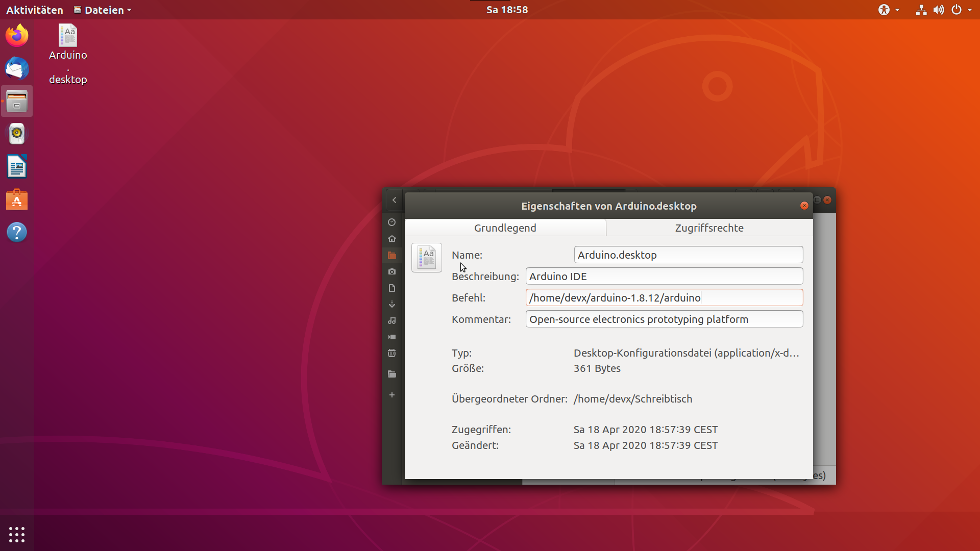980x551 pixels.
Task: Open Ubuntu Software from the dock
Action: click(17, 199)
